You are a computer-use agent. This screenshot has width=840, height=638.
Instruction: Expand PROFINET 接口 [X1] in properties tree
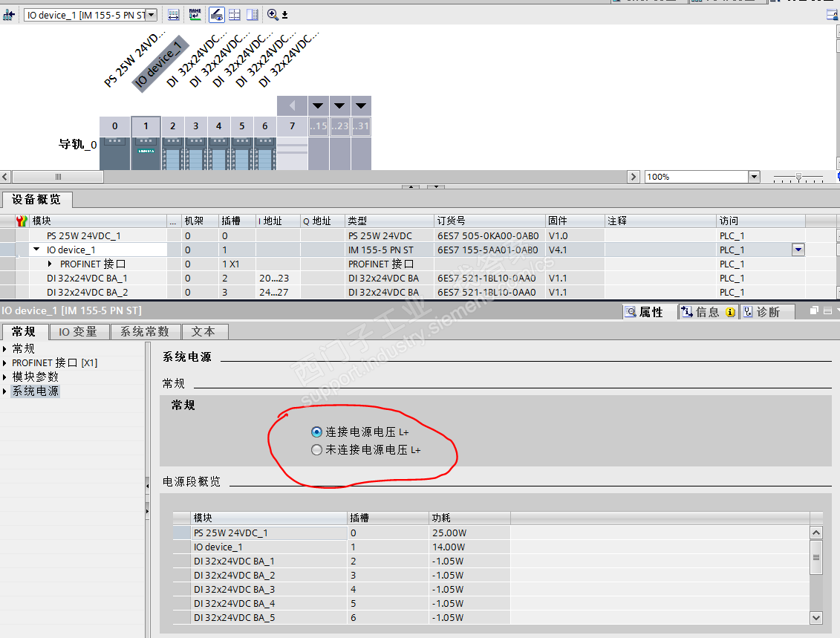4,362
